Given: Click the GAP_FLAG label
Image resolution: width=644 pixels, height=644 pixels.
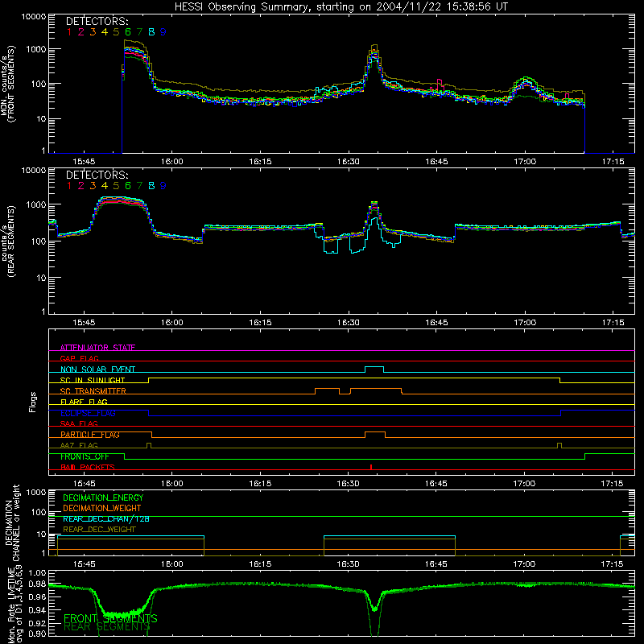Looking at the screenshot, I should (x=79, y=358).
